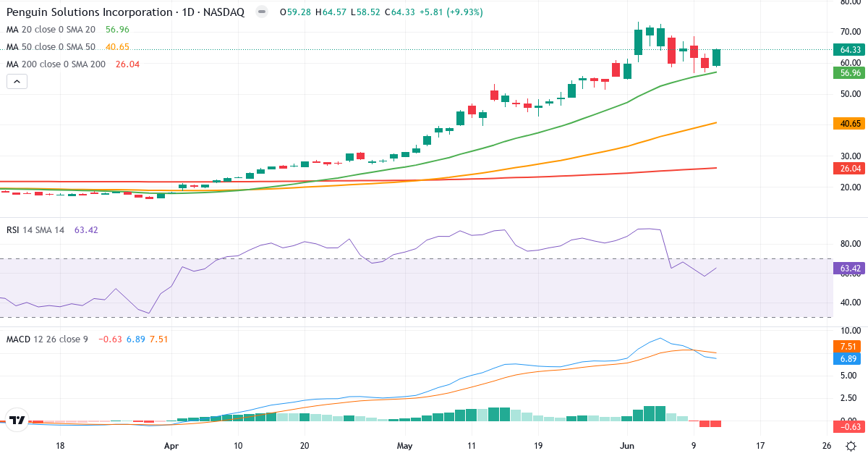Image resolution: width=868 pixels, height=456 pixels.
Task: Click the 30.00 price scale label
Action: point(849,156)
